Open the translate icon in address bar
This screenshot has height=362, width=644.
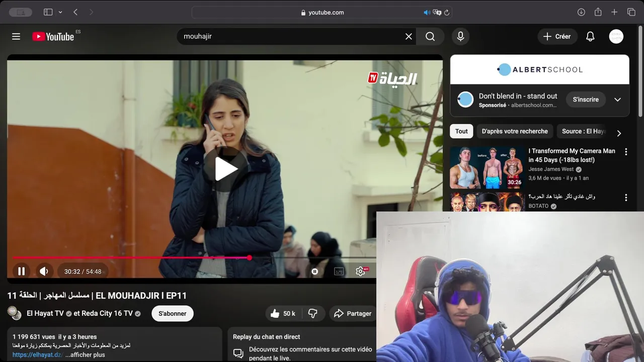point(437,13)
